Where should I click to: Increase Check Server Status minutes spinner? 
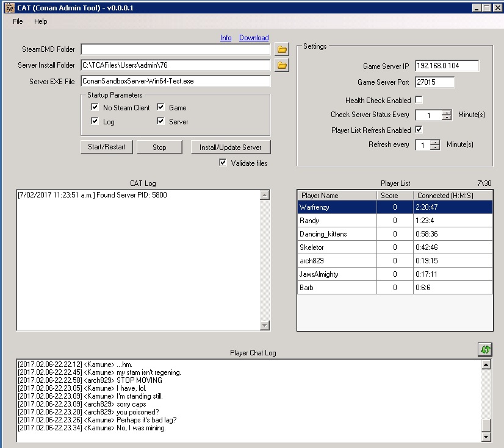coord(447,112)
